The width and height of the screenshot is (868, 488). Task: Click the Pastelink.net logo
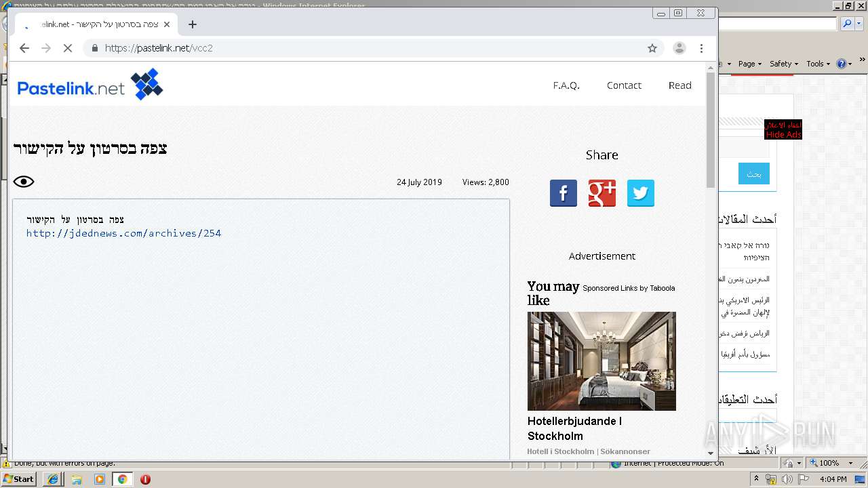[x=90, y=85]
